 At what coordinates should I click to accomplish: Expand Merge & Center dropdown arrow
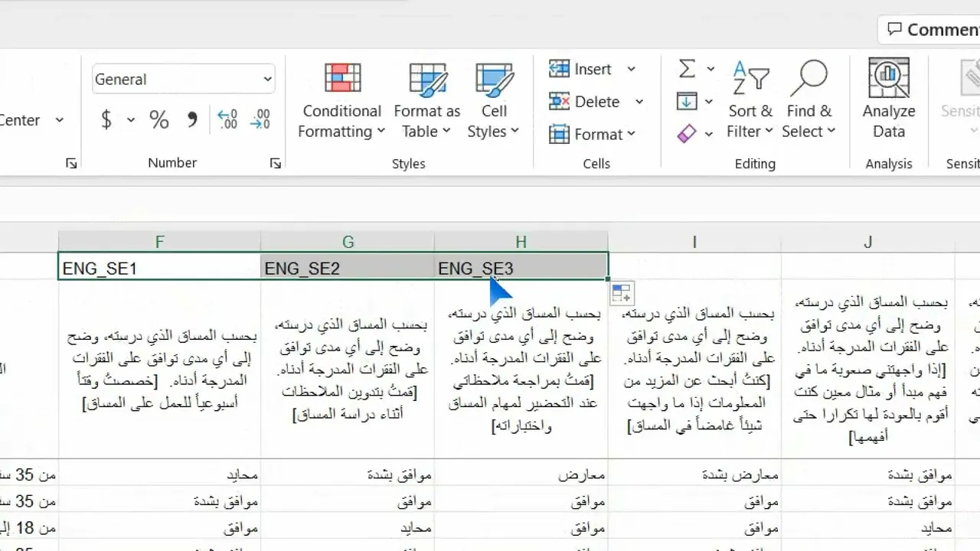coord(60,120)
